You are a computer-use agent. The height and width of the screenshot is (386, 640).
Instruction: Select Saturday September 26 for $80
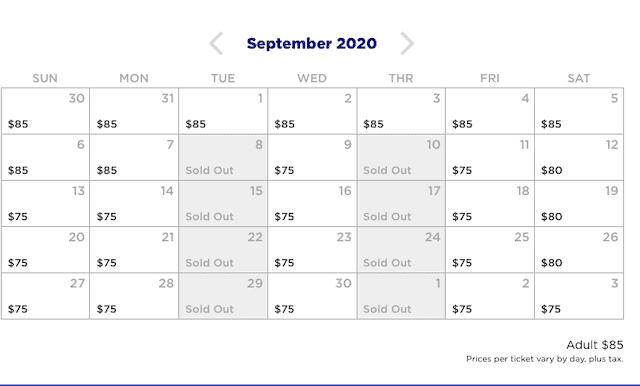(x=579, y=250)
